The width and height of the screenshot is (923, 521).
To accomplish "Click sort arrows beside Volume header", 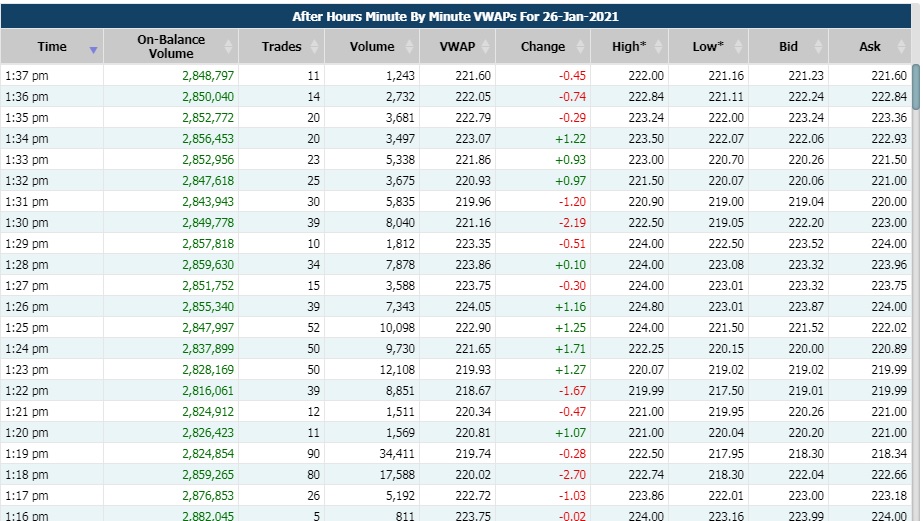I will pos(409,47).
